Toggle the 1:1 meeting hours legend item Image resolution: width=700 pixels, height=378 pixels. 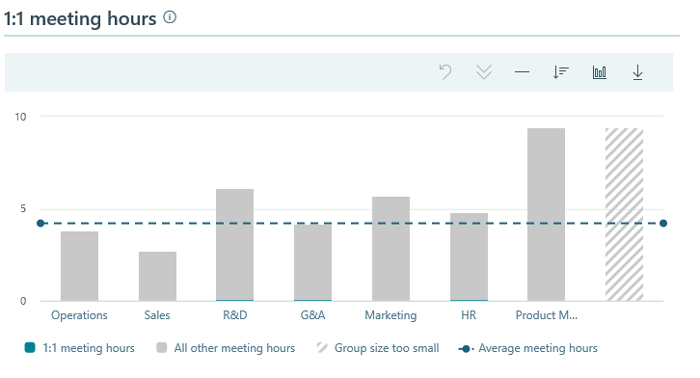[79, 348]
